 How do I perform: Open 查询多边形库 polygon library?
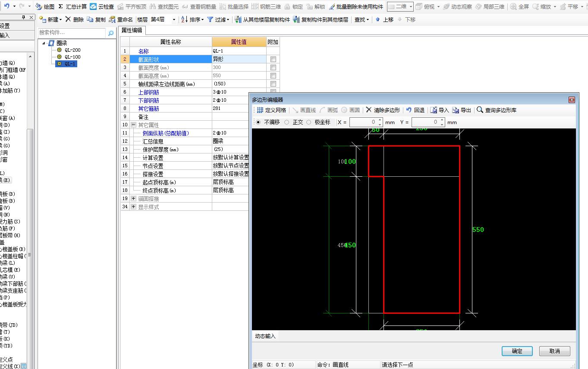[497, 110]
